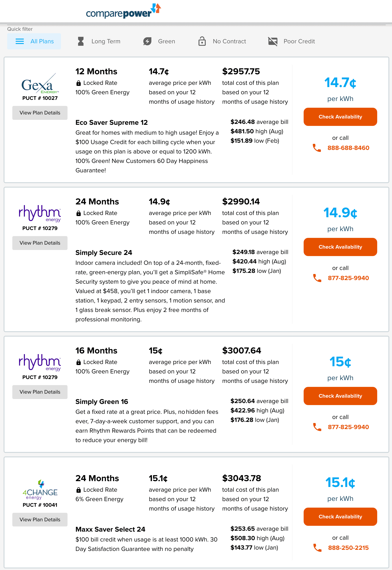Click Check Availability on the Gexa plan

(x=340, y=117)
